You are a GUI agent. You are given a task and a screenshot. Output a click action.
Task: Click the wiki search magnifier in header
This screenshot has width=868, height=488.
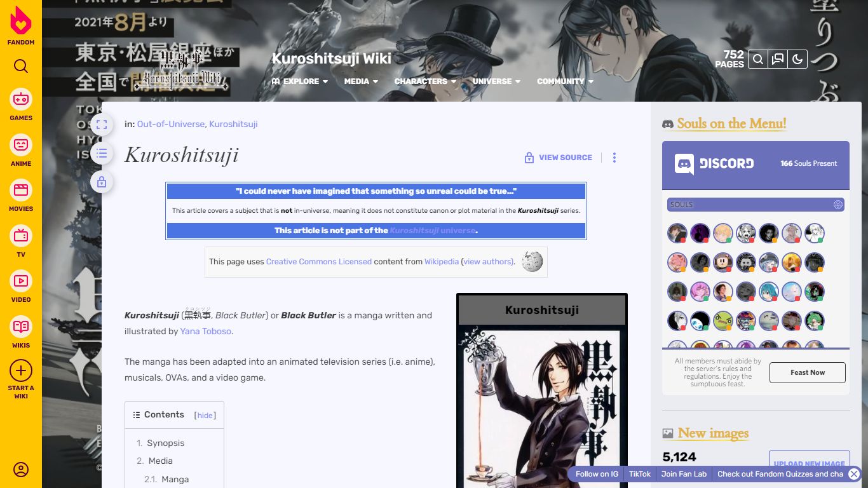(x=757, y=59)
